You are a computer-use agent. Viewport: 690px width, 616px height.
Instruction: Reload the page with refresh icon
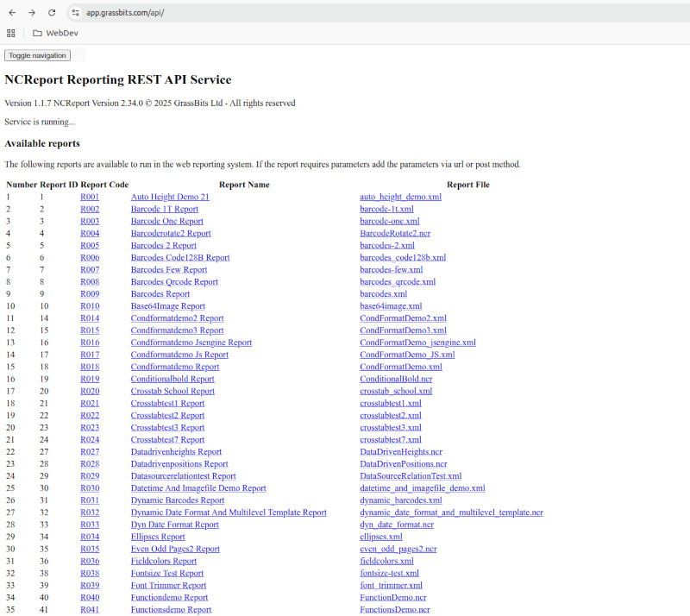[x=52, y=13]
